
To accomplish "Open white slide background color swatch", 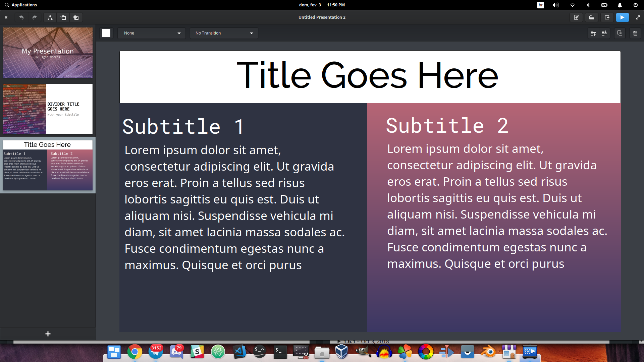I will tap(106, 33).
